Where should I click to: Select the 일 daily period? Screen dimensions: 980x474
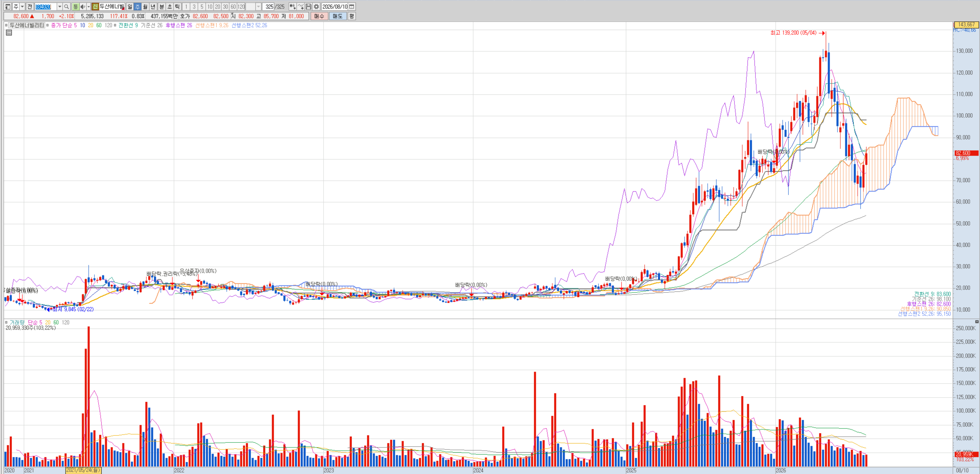click(x=130, y=7)
